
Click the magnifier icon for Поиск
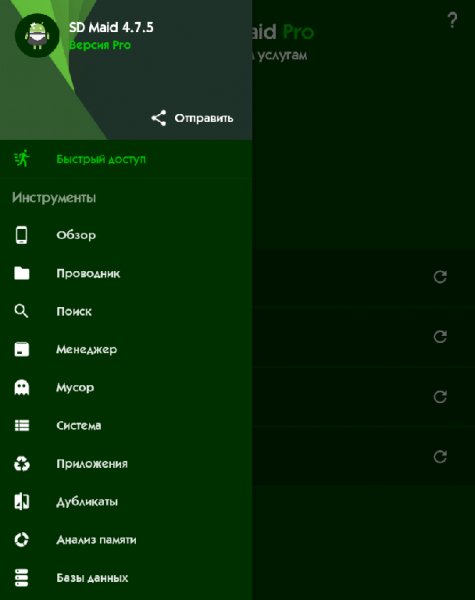pyautogui.click(x=21, y=311)
